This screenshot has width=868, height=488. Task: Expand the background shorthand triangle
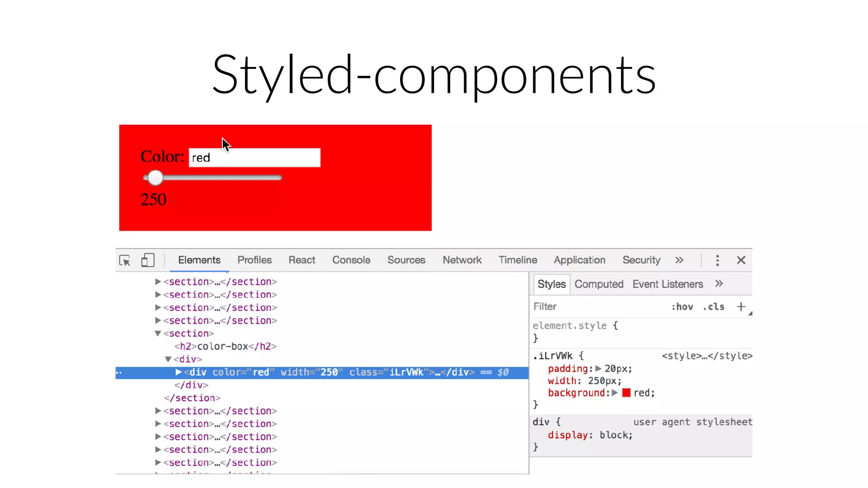(615, 393)
